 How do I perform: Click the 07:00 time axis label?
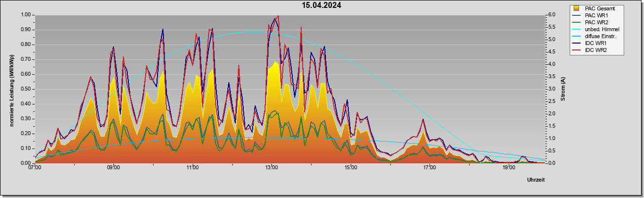35,168
